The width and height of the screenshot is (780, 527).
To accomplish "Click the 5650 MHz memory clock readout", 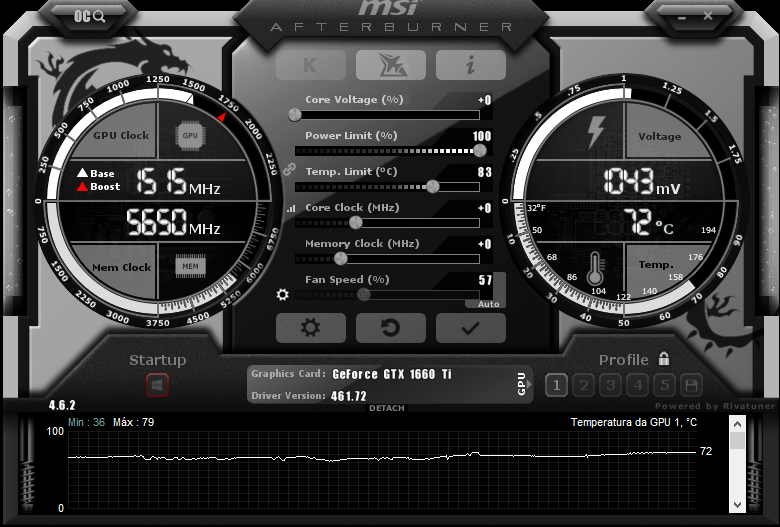I will 173,222.
